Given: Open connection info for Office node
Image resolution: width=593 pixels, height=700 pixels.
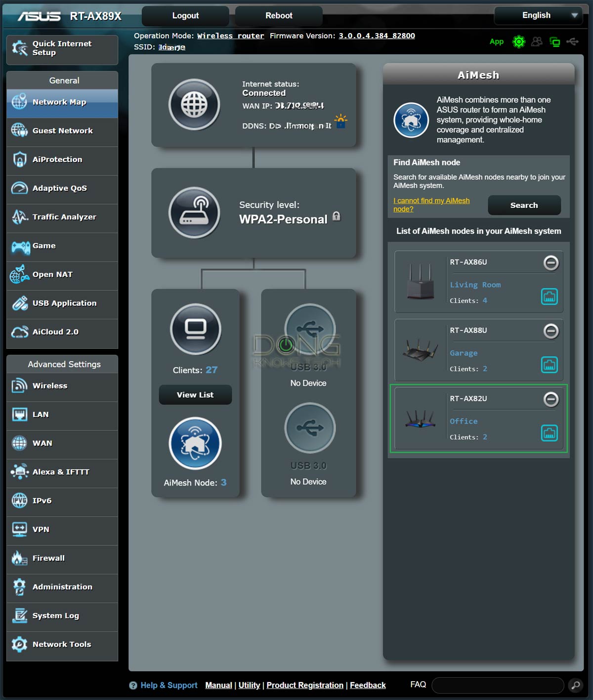Looking at the screenshot, I should pos(549,433).
